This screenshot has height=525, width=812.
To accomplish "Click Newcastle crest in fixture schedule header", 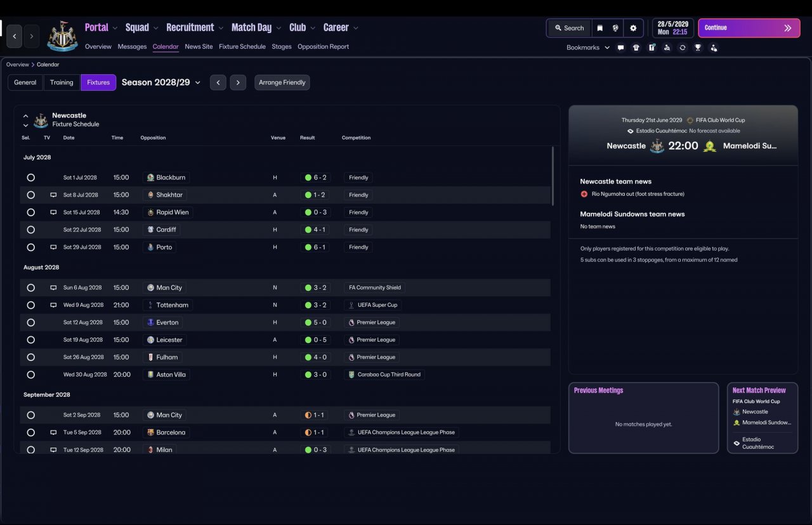I will (x=41, y=120).
